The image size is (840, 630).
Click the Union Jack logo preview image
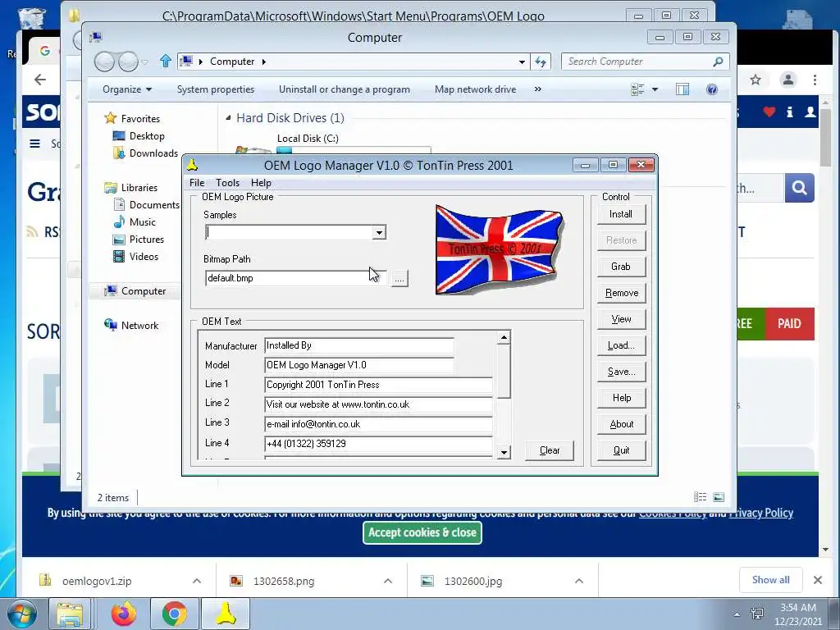(499, 249)
